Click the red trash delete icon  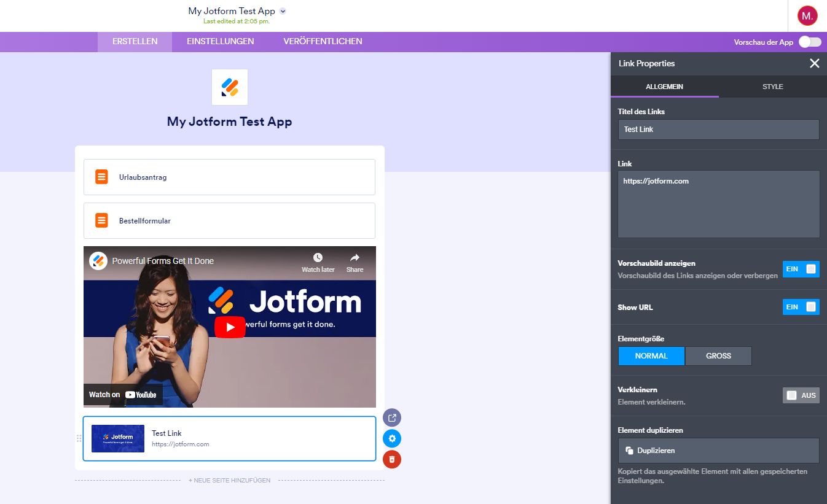pos(392,459)
